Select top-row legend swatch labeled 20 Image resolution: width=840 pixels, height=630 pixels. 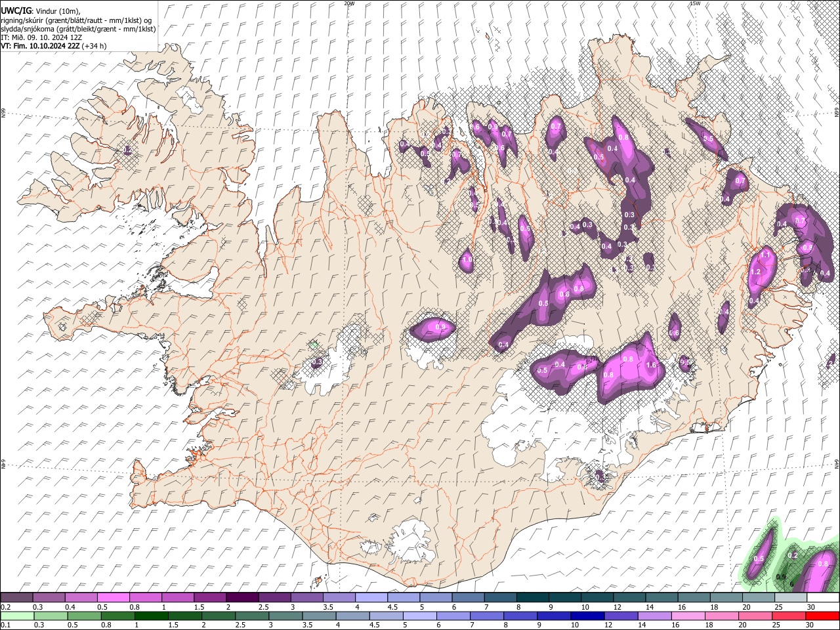pos(759,597)
